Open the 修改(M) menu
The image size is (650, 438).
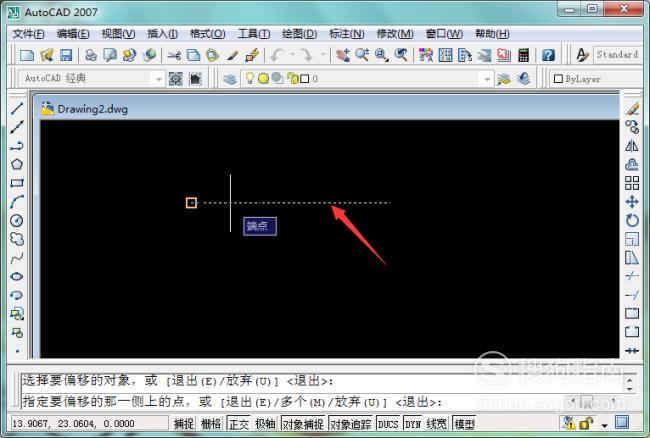395,34
